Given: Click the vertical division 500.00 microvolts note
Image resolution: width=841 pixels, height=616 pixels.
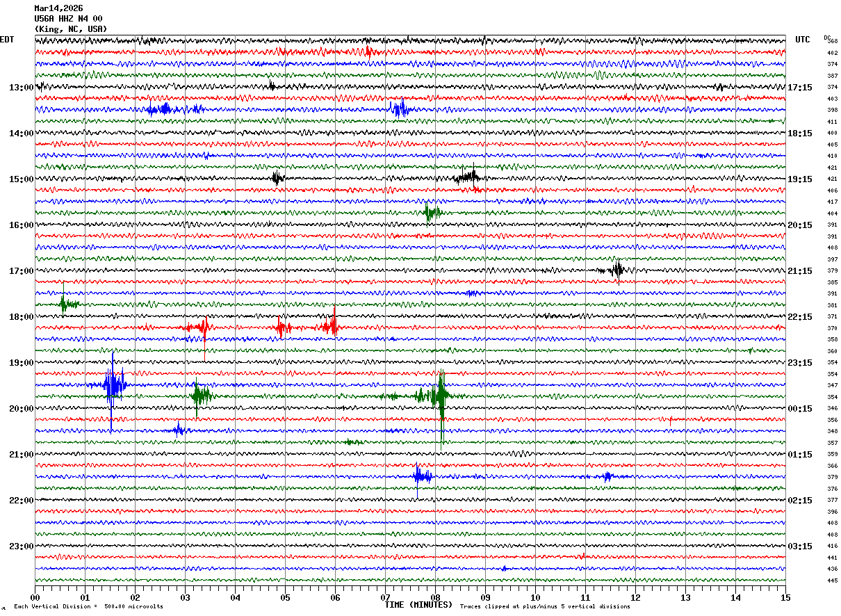Looking at the screenshot, I should [88, 607].
